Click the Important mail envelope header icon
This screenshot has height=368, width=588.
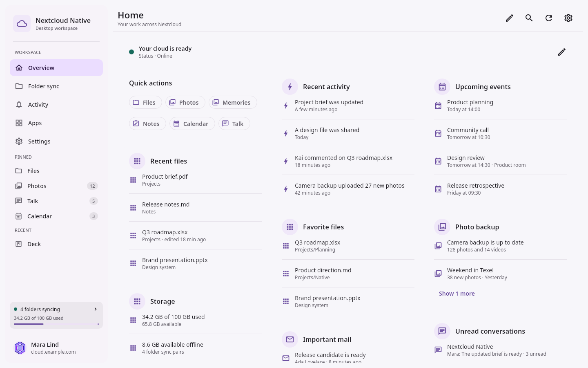click(290, 339)
